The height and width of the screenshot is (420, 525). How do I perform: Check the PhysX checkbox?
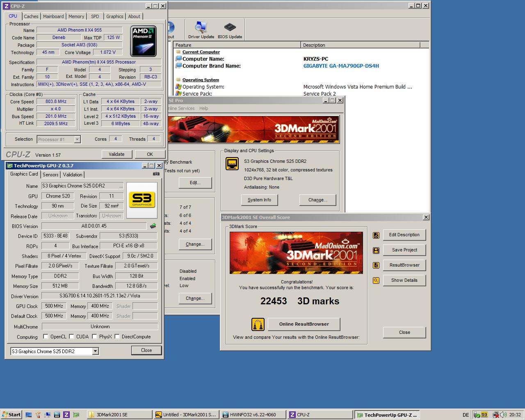pos(95,337)
